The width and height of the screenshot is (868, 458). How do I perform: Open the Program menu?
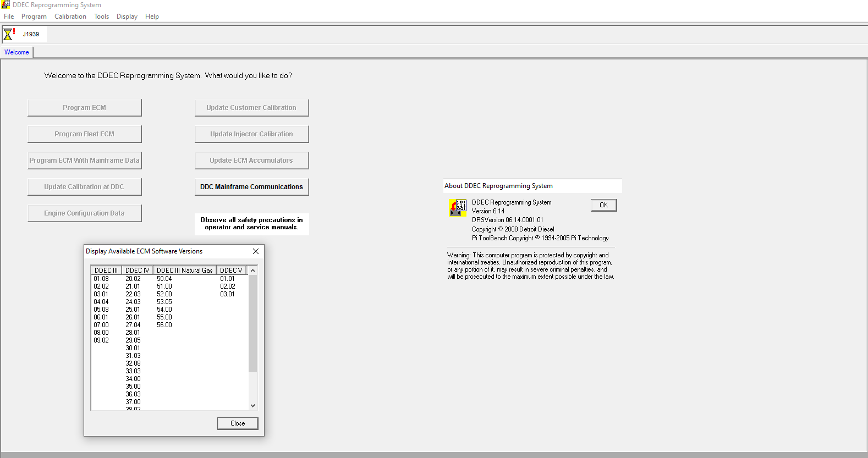coord(34,16)
